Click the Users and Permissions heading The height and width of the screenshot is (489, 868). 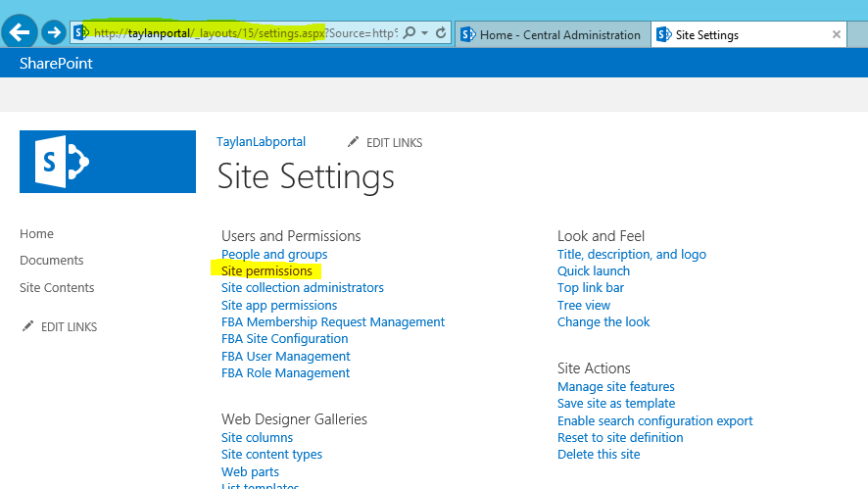pyautogui.click(x=291, y=236)
